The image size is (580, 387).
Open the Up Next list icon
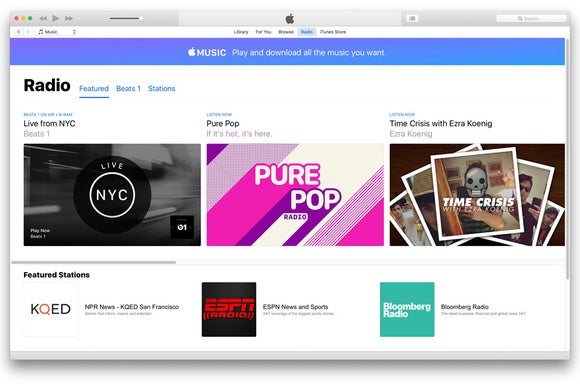pyautogui.click(x=412, y=18)
